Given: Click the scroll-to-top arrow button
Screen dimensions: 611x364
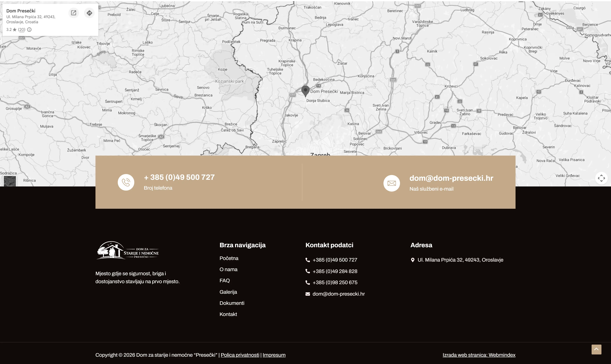Looking at the screenshot, I should point(596,349).
